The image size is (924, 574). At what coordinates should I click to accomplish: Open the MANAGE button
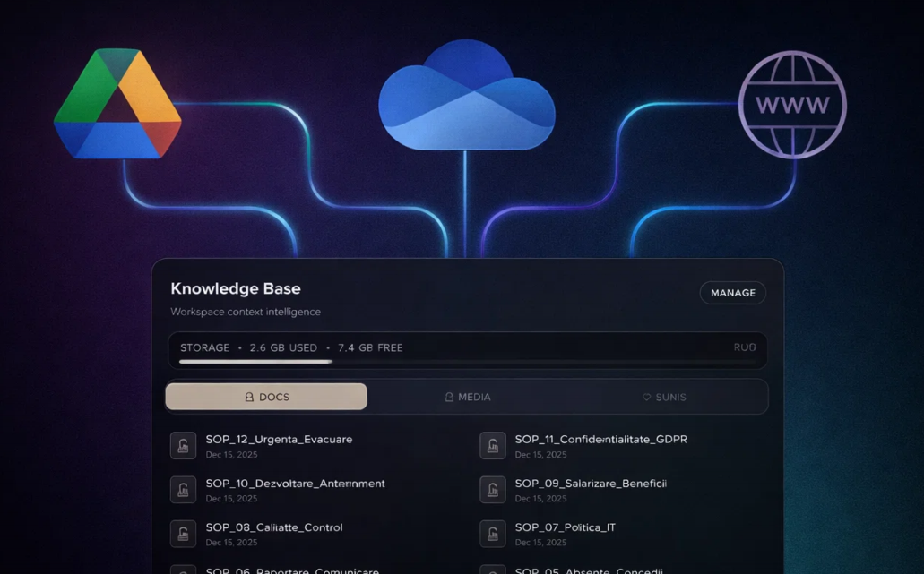click(732, 293)
